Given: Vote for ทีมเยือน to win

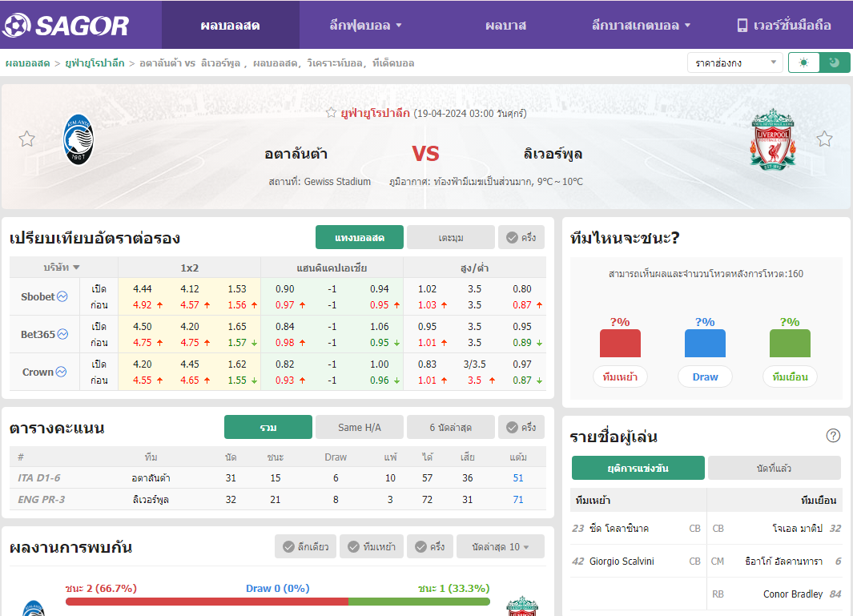Looking at the screenshot, I should [790, 376].
